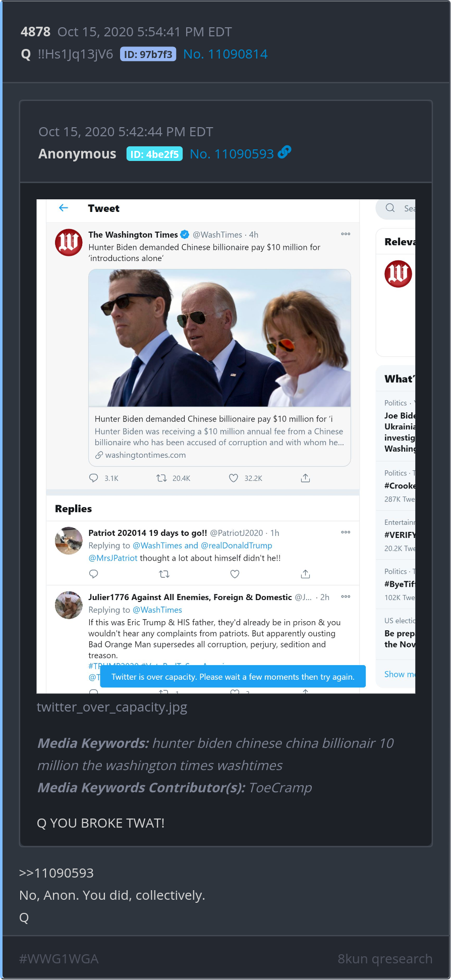Open post number No. 11090814
Screen dimensions: 451x980
(225, 54)
